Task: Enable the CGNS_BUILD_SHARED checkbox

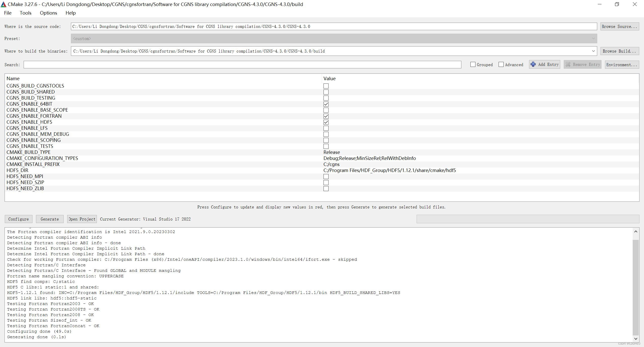Action: click(326, 92)
